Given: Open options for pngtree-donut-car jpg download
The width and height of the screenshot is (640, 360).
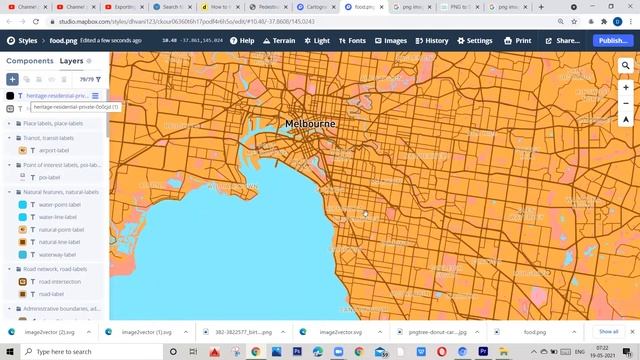Looking at the screenshot, I should click(x=477, y=332).
